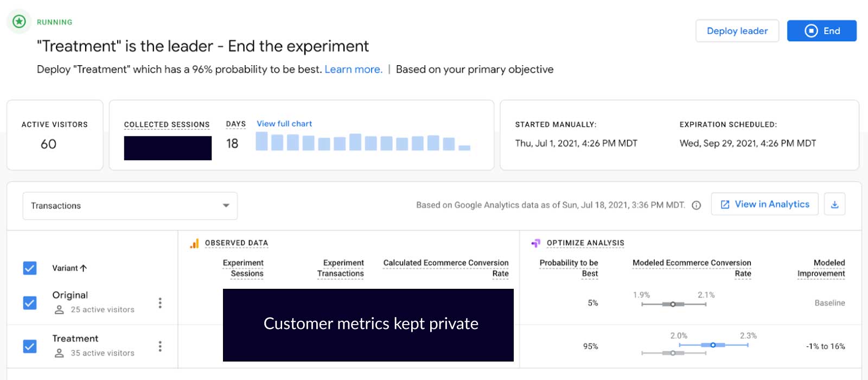Click the Deploy leader button
Viewport: 868px width, 380px height.
737,31
